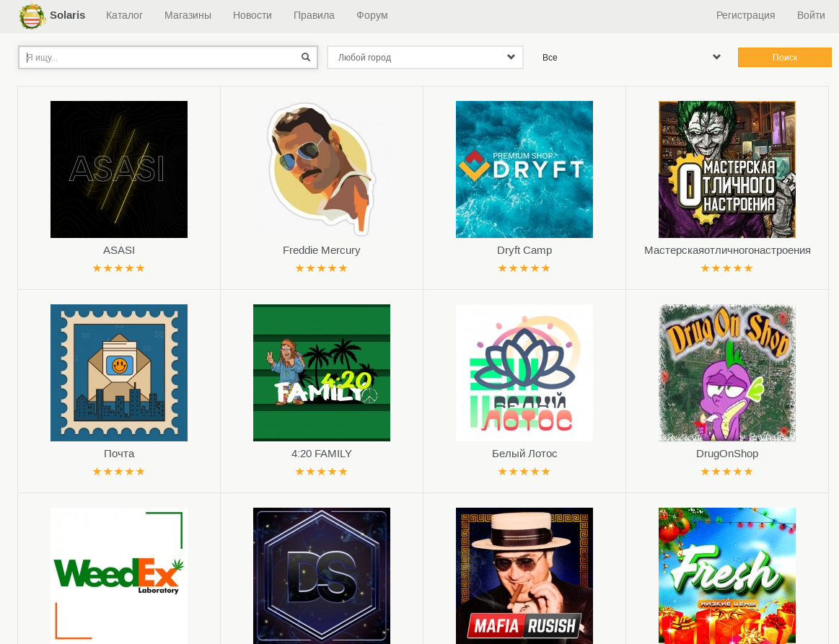Click the star rating under Dryft Camp
839x644 pixels.
point(524,268)
